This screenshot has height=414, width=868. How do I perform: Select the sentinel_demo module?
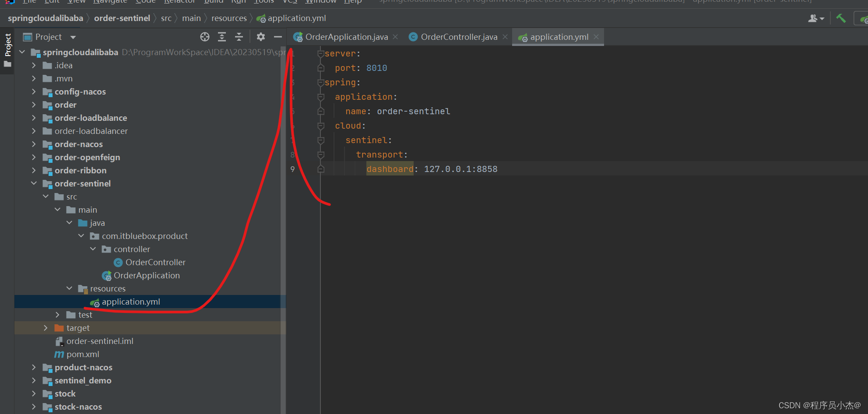pos(83,380)
